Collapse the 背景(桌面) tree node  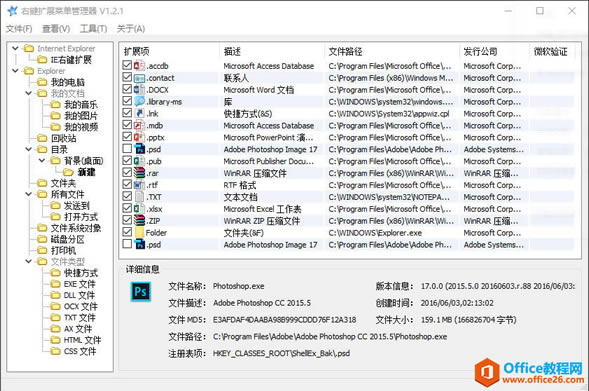click(42, 160)
